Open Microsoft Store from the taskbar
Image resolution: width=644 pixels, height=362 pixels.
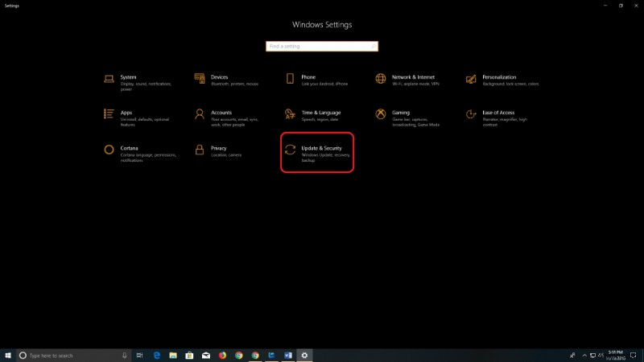tap(189, 356)
